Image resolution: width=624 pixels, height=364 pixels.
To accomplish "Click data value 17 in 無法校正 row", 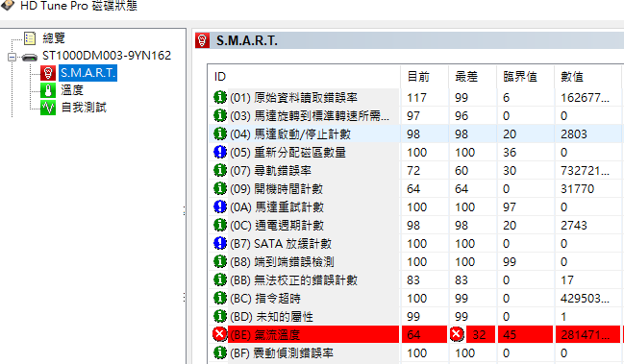I will point(567,280).
